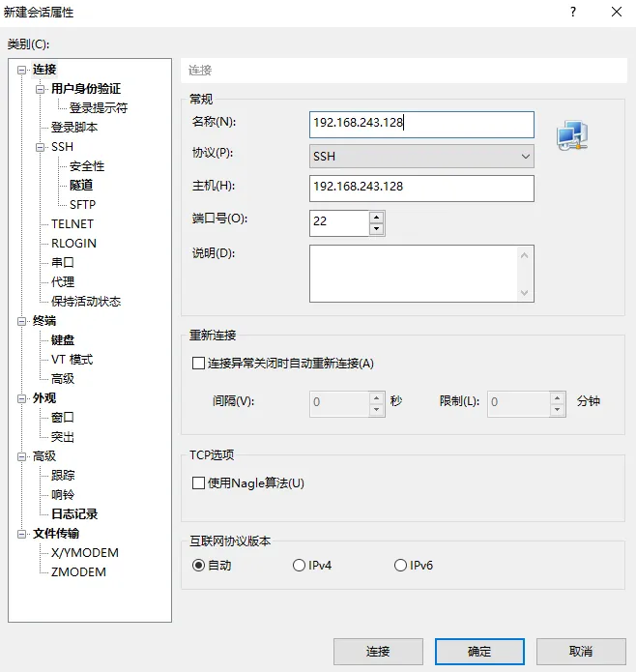The image size is (636, 672).
Task: Select the SSH category item
Action: [x=63, y=147]
